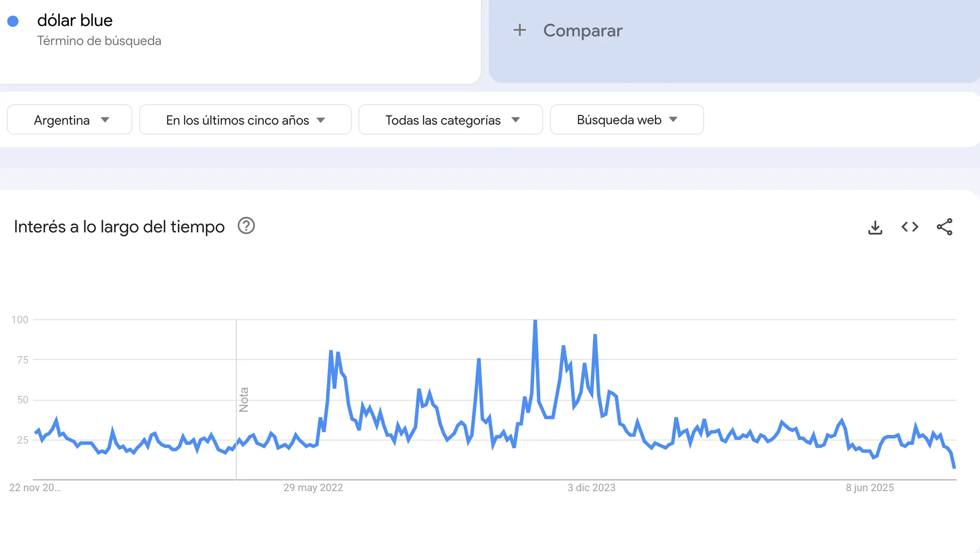Click the Comparar field
Image resolution: width=980 pixels, height=553 pixels.
pos(583,30)
